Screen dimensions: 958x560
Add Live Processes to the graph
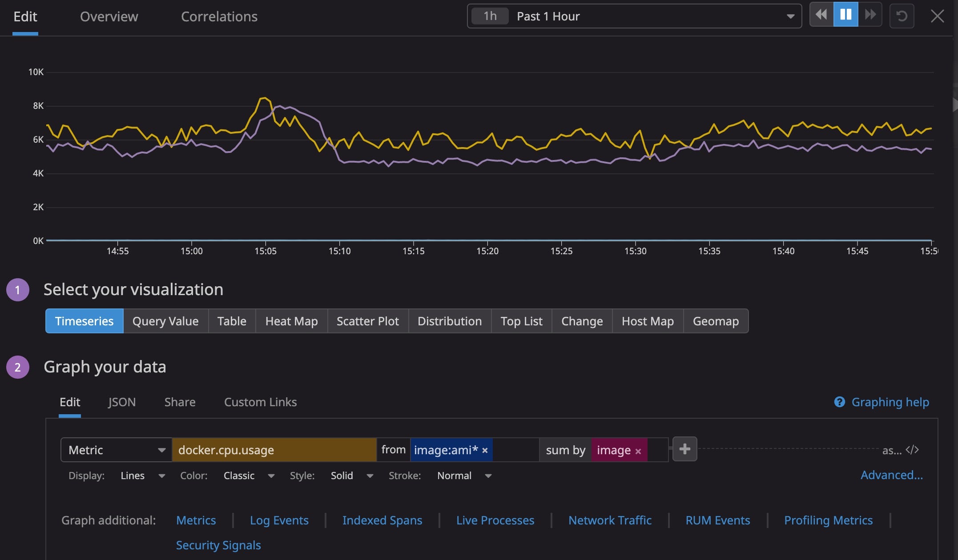495,520
